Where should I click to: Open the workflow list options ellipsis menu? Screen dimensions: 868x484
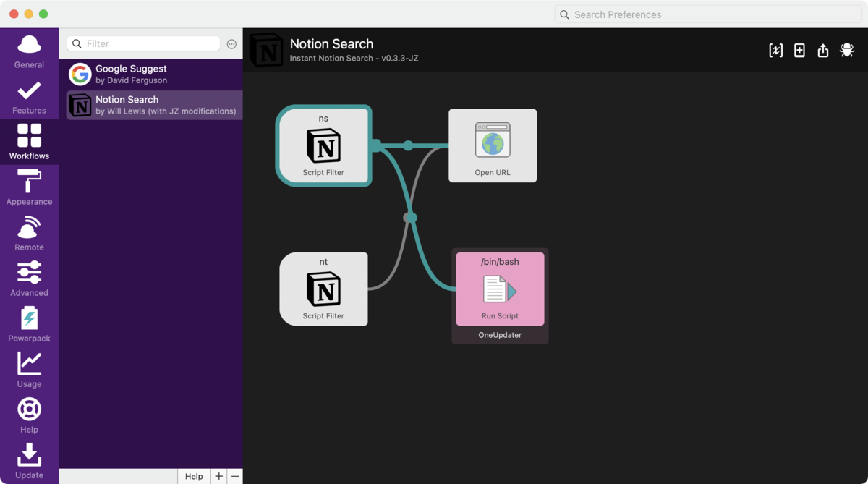pos(231,44)
